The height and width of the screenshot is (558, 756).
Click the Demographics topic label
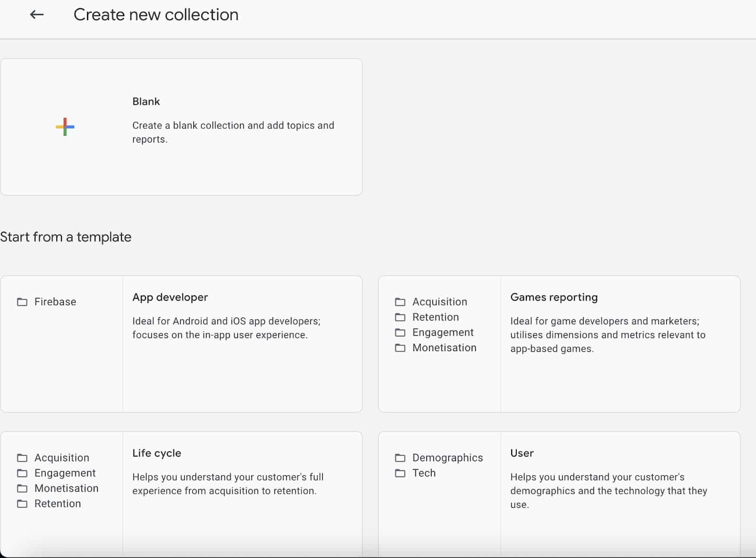point(447,457)
